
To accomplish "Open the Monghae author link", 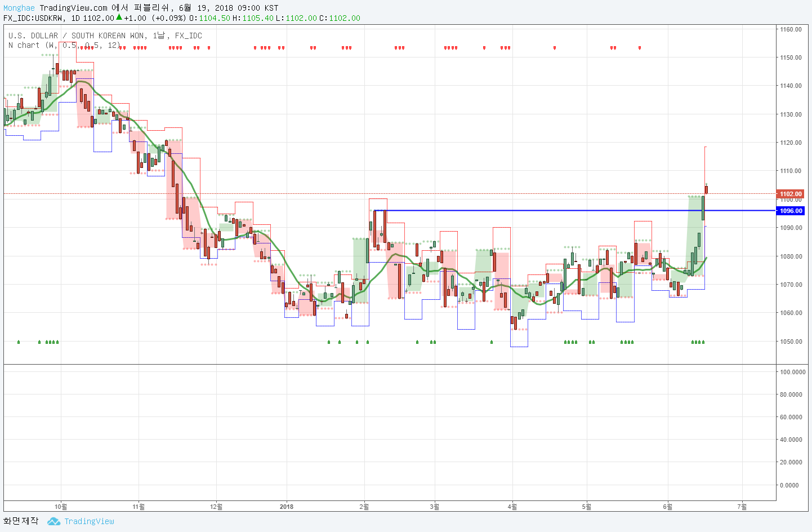I will point(19,8).
